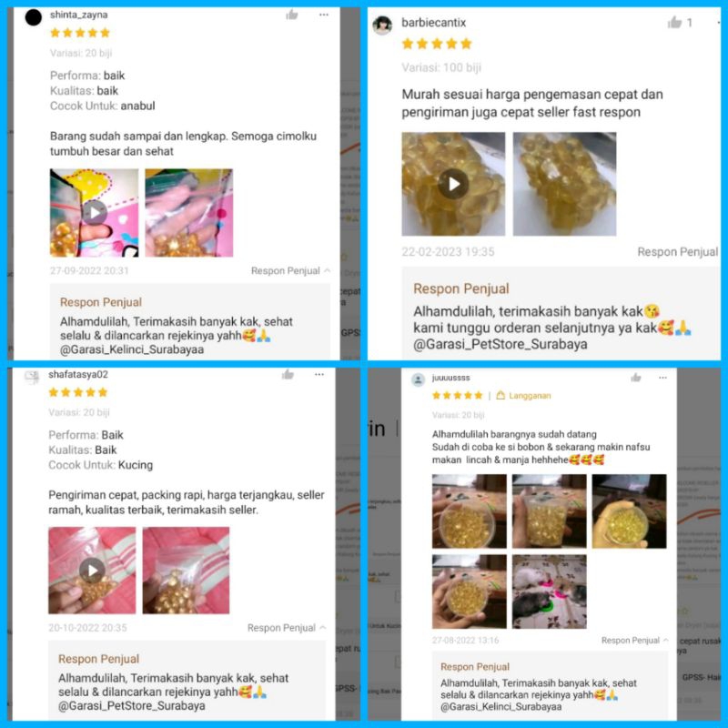
Task: Toggle Respon Penjual under barbiecantix's review
Action: click(677, 252)
